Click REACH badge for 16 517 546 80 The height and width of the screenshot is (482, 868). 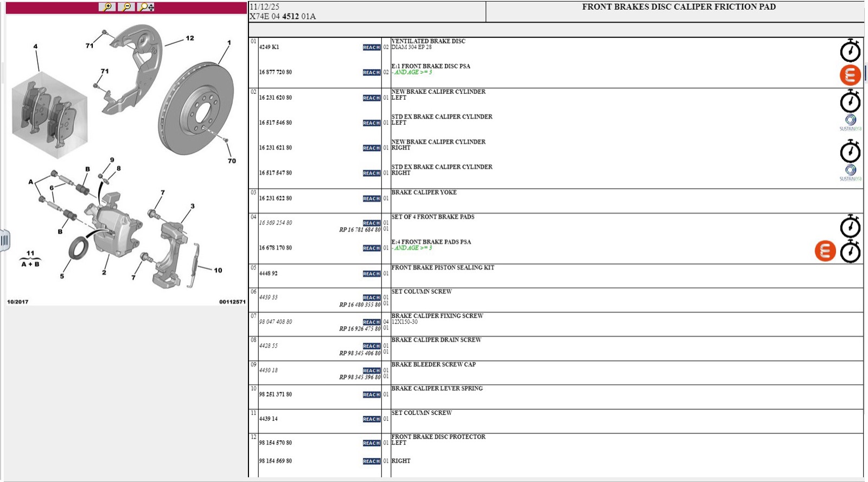[372, 123]
